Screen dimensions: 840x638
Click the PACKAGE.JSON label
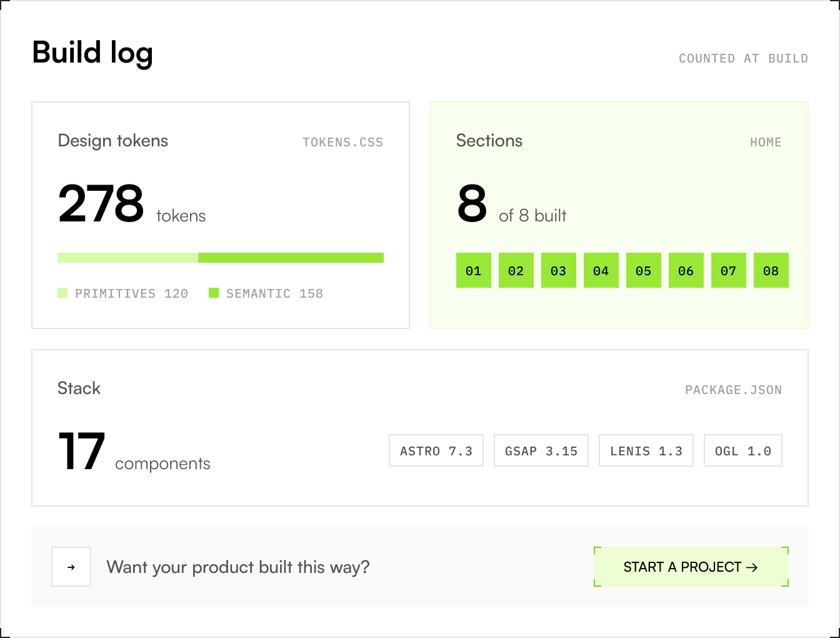[734, 390]
